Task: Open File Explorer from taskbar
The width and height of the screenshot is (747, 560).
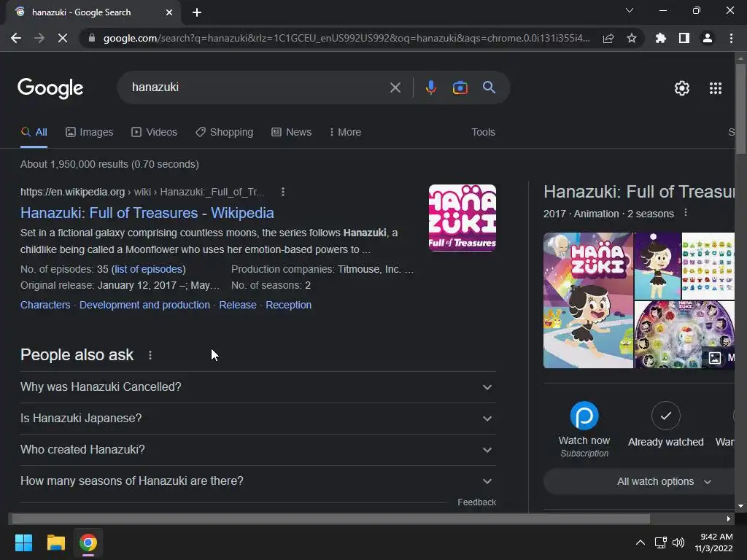Action: (x=55, y=542)
